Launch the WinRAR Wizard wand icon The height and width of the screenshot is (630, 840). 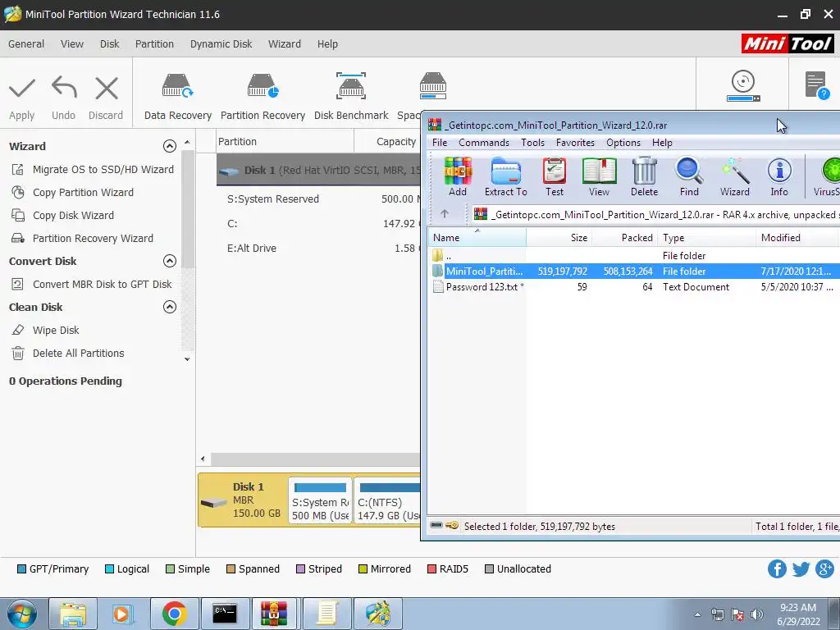(x=734, y=177)
